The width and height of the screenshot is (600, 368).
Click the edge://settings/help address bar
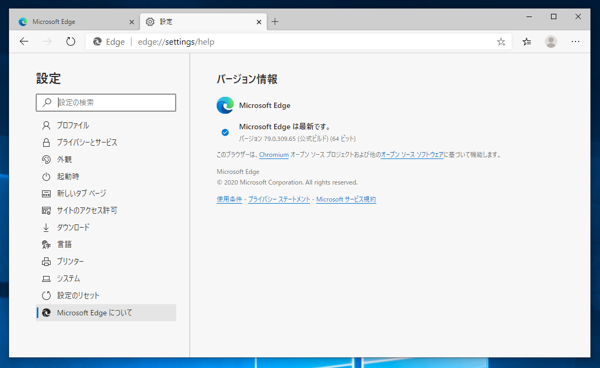pos(298,42)
